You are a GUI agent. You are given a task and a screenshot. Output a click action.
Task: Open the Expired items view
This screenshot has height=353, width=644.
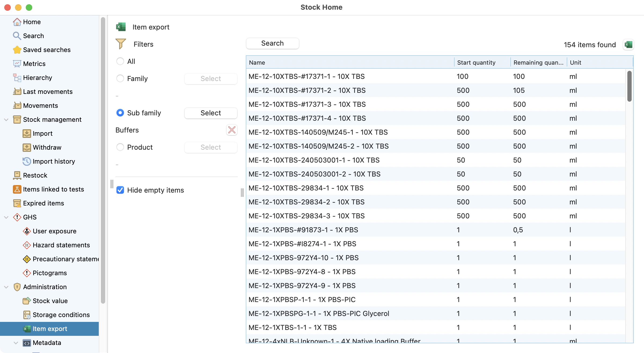click(x=43, y=203)
